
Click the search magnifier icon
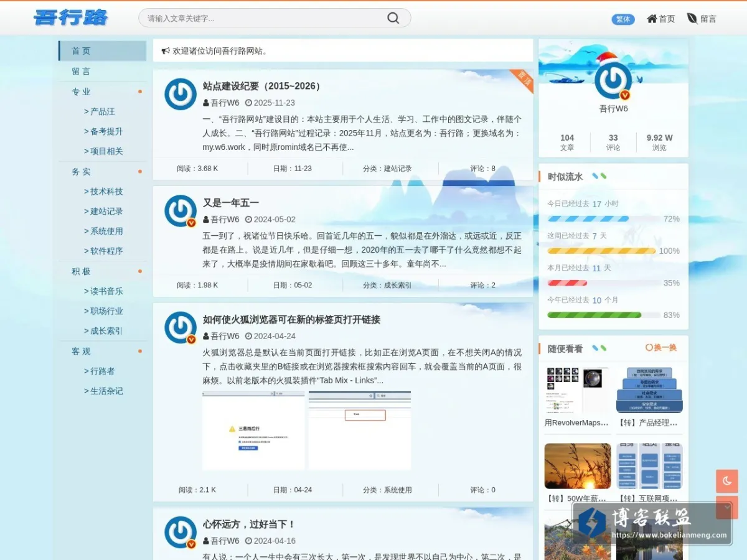coord(393,18)
